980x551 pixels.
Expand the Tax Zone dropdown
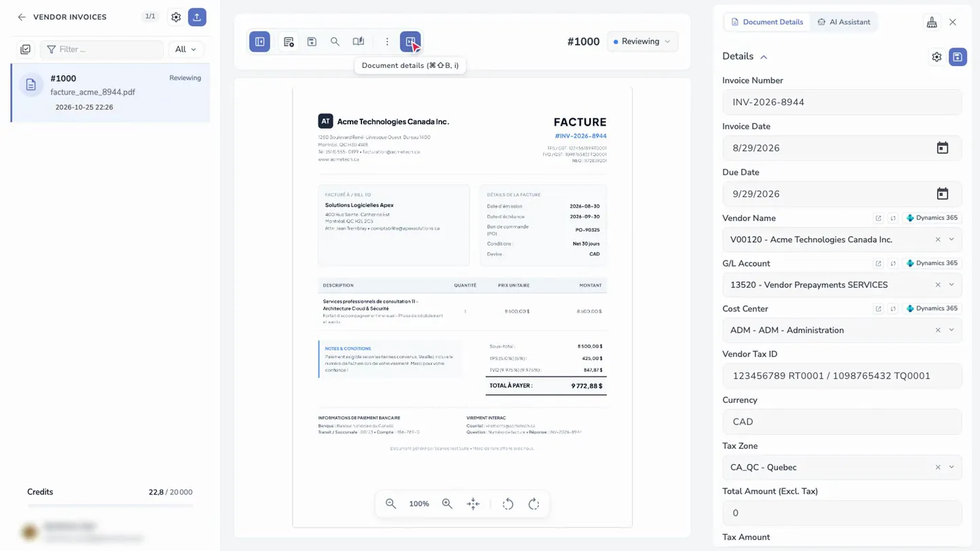tap(951, 467)
